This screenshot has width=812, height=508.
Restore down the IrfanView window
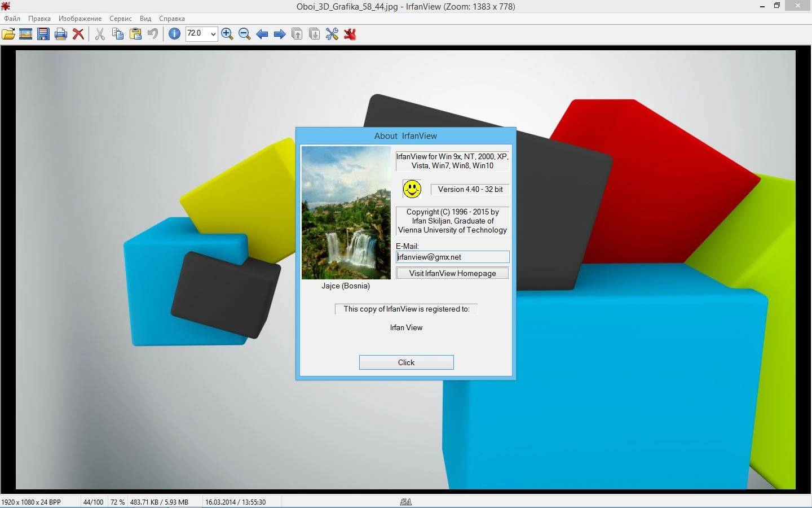tap(776, 6)
